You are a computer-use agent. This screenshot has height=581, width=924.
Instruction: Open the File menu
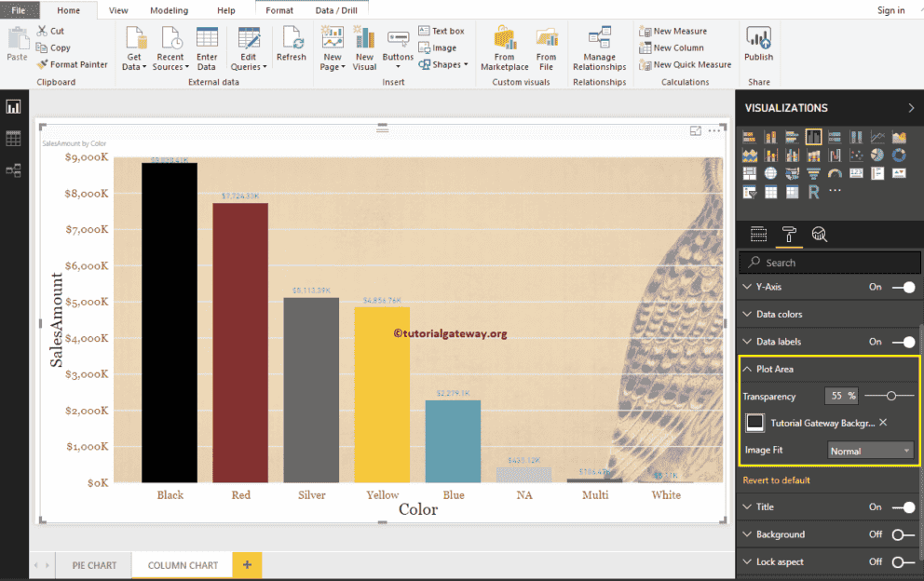pos(19,10)
